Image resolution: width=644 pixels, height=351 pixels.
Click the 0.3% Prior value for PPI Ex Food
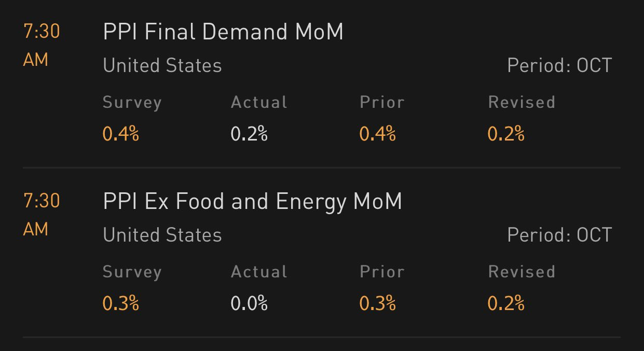[x=378, y=303]
